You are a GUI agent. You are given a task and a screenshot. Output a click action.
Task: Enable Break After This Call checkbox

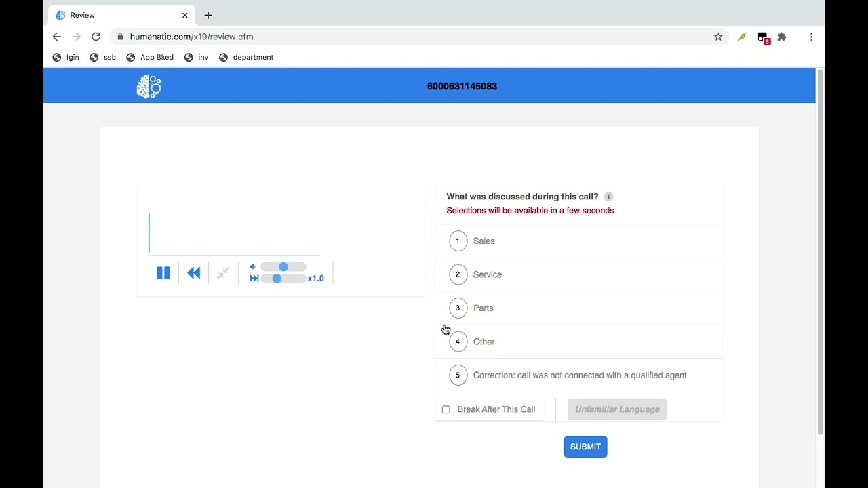point(446,409)
